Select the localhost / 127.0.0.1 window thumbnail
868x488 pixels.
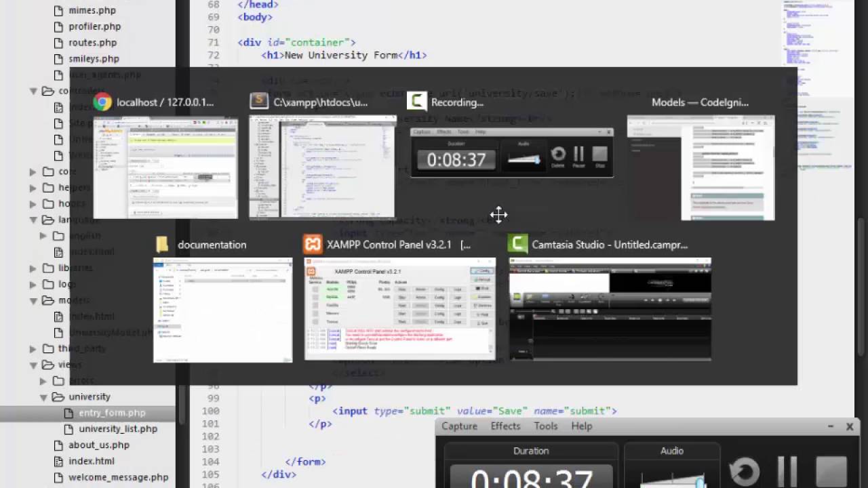tap(165, 168)
